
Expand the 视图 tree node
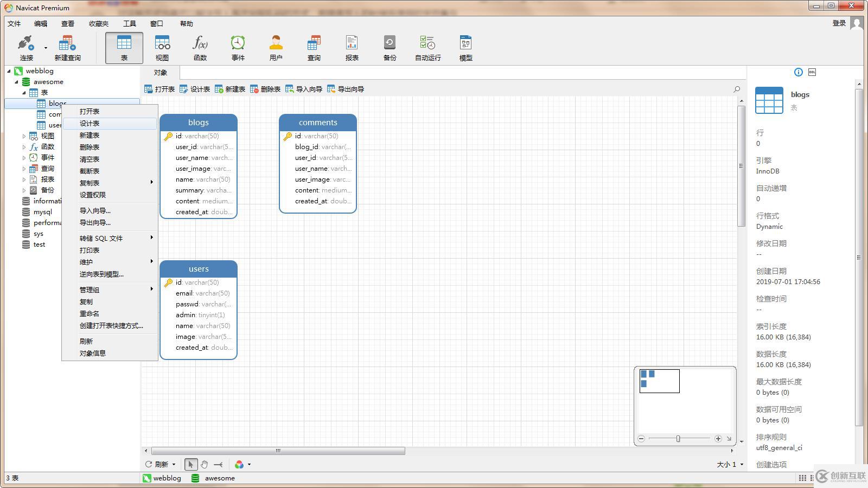click(x=24, y=136)
